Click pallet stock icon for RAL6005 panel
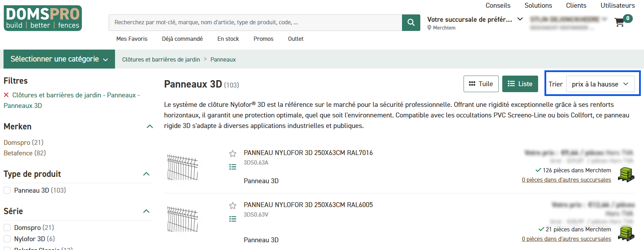This screenshot has width=644, height=250. pos(626,234)
